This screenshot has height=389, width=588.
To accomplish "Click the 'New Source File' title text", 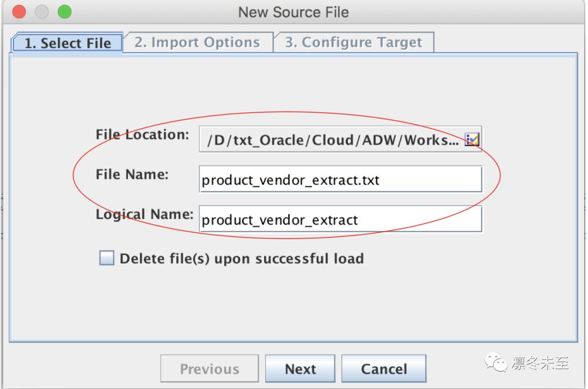I will pos(293,12).
